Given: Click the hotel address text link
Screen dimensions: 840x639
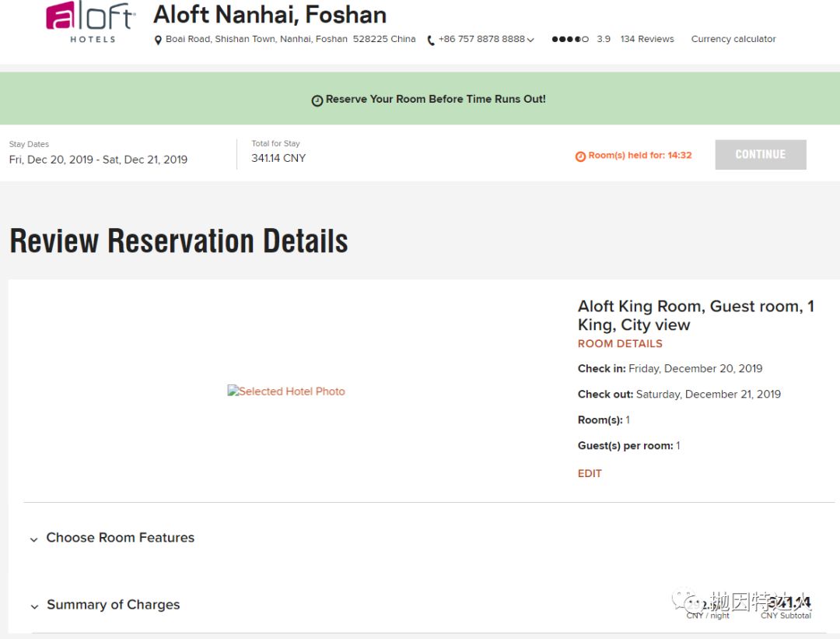Looking at the screenshot, I should pyautogui.click(x=290, y=39).
